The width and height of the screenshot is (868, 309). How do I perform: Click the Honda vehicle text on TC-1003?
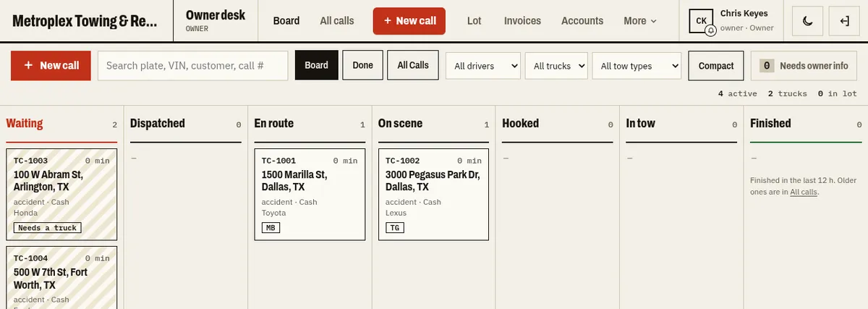[25, 213]
